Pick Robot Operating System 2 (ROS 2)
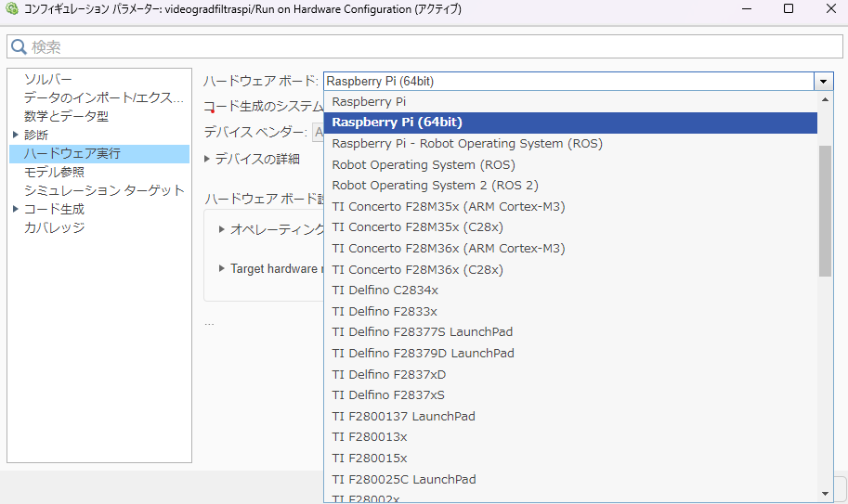 click(570, 186)
